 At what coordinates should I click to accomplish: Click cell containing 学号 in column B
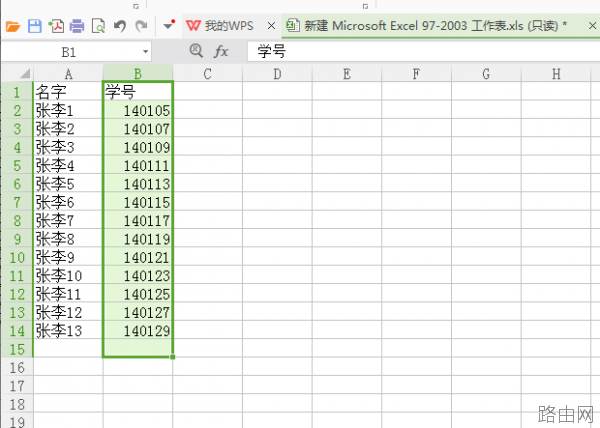pyautogui.click(x=138, y=92)
